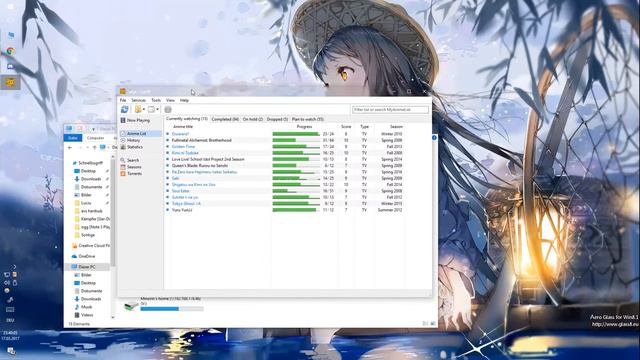The width and height of the screenshot is (640, 360).
Task: Click the Chrome icon on the taskbar
Action: (10, 51)
